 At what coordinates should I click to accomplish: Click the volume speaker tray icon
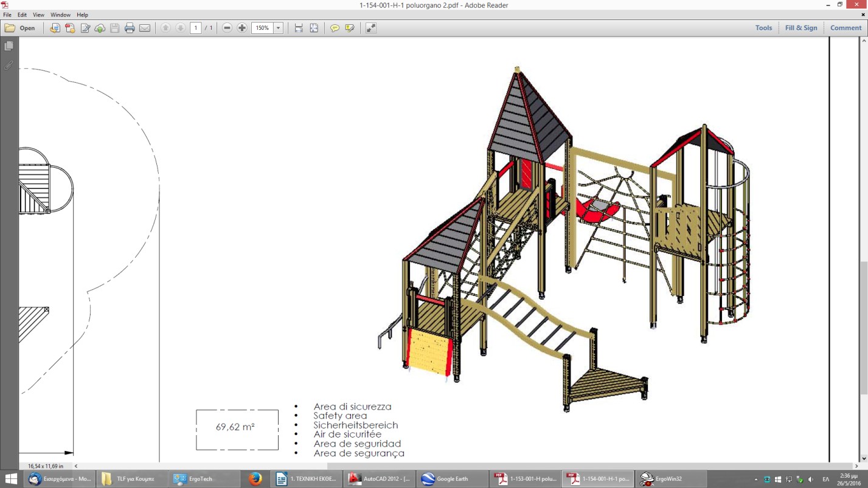point(810,479)
